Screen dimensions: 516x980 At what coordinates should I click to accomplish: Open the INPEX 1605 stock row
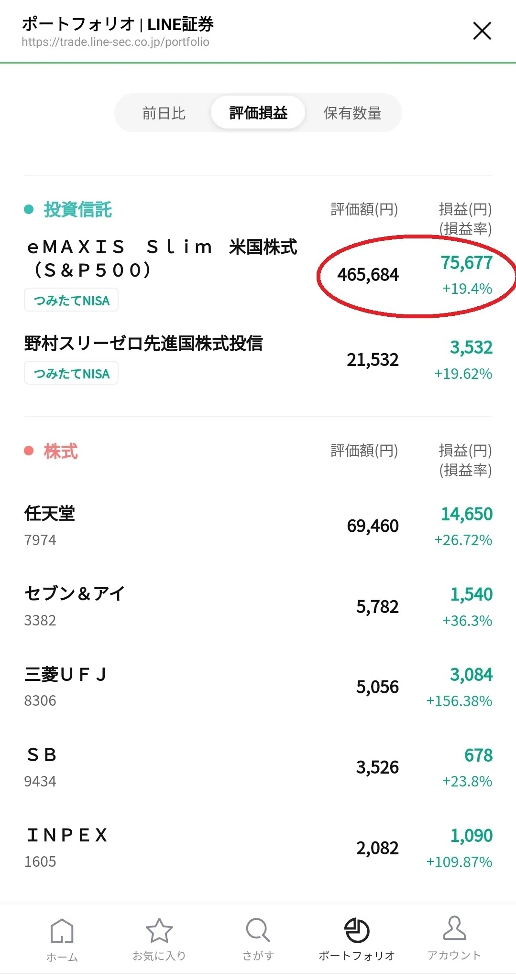tap(258, 848)
